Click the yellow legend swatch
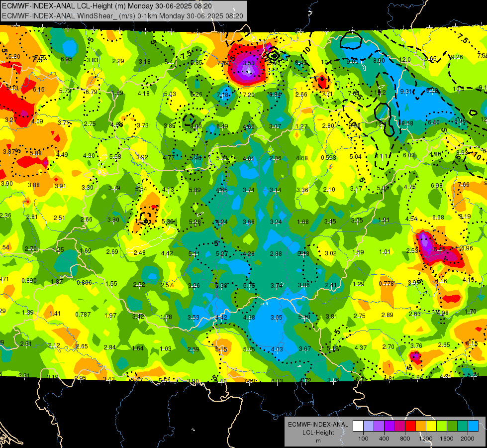The height and width of the screenshot is (448, 487). point(431,426)
